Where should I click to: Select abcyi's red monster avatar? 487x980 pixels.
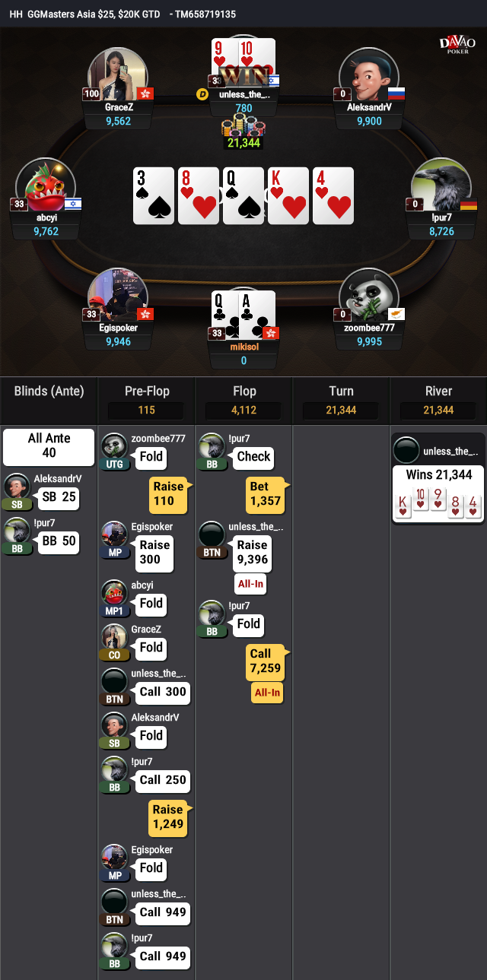point(45,185)
